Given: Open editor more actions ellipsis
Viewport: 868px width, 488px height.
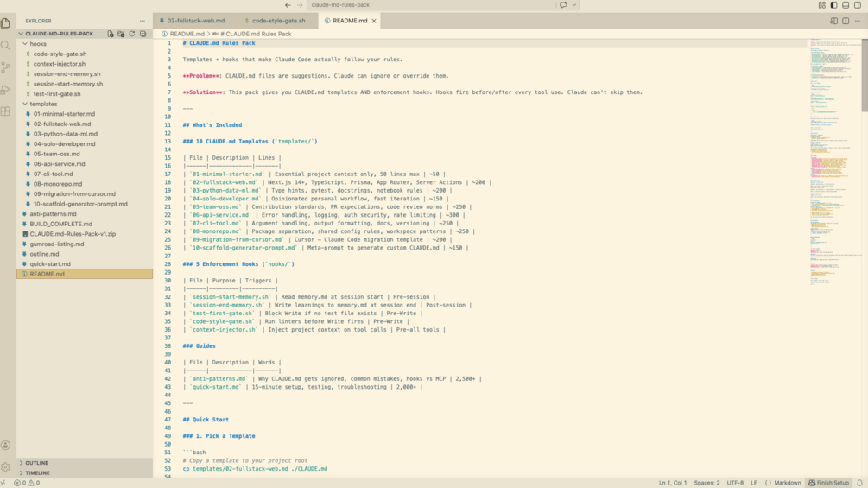Looking at the screenshot, I should pyautogui.click(x=858, y=21).
